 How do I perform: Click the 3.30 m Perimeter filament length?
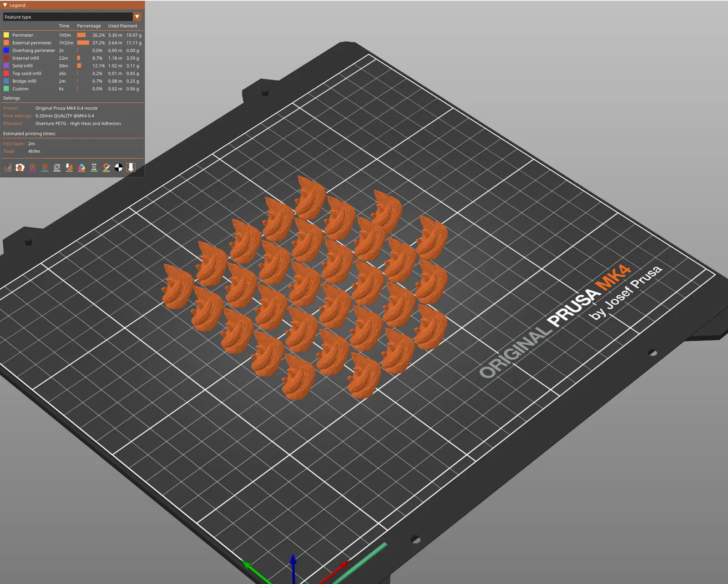click(x=115, y=35)
